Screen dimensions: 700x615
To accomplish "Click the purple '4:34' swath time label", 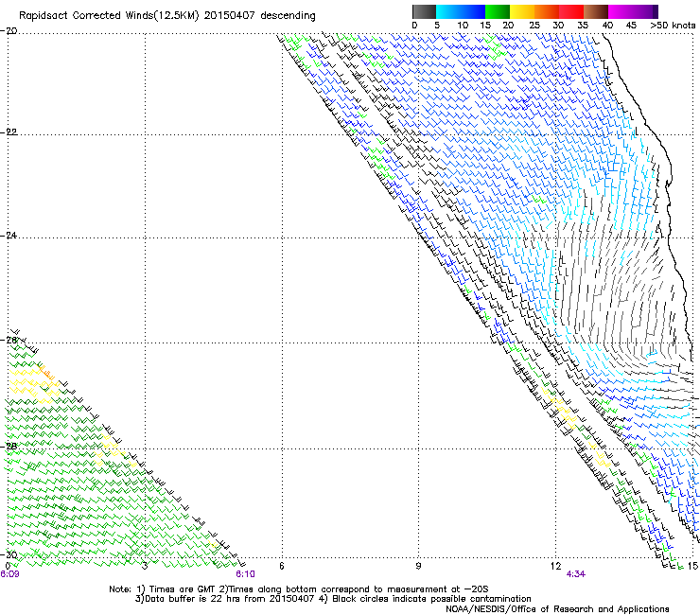I will pyautogui.click(x=575, y=574).
